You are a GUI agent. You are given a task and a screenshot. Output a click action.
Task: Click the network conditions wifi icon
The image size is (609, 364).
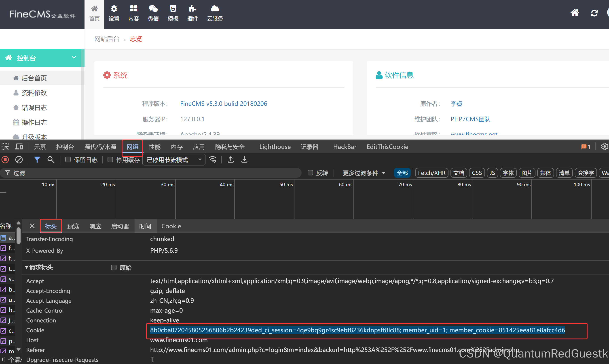tap(213, 160)
